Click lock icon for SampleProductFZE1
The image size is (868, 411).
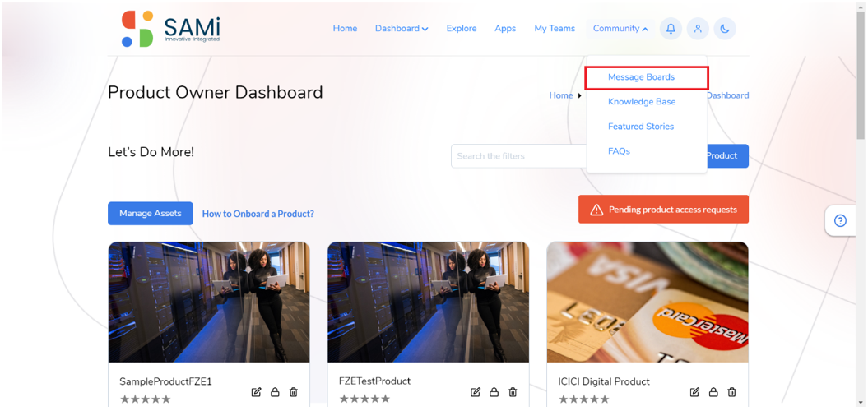[x=275, y=392]
